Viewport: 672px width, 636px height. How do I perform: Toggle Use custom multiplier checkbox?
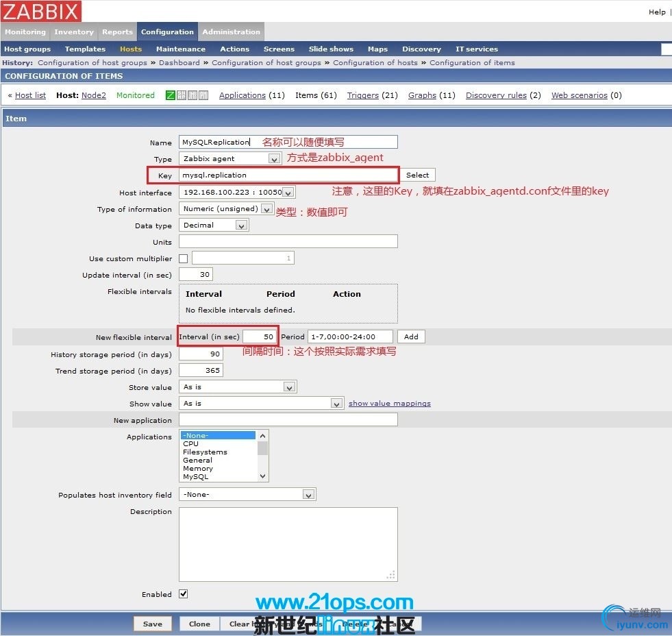click(x=184, y=258)
